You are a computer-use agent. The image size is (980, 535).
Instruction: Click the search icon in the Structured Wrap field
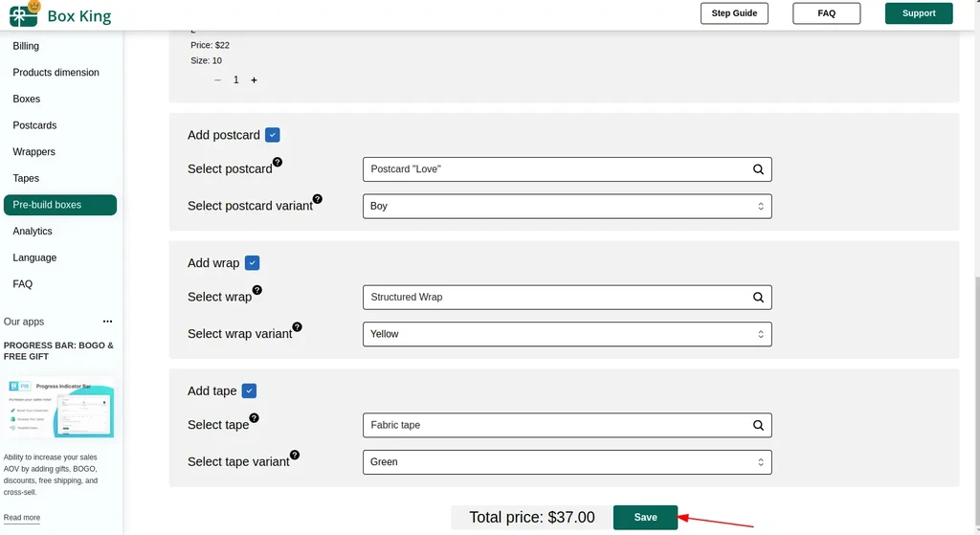(x=758, y=298)
